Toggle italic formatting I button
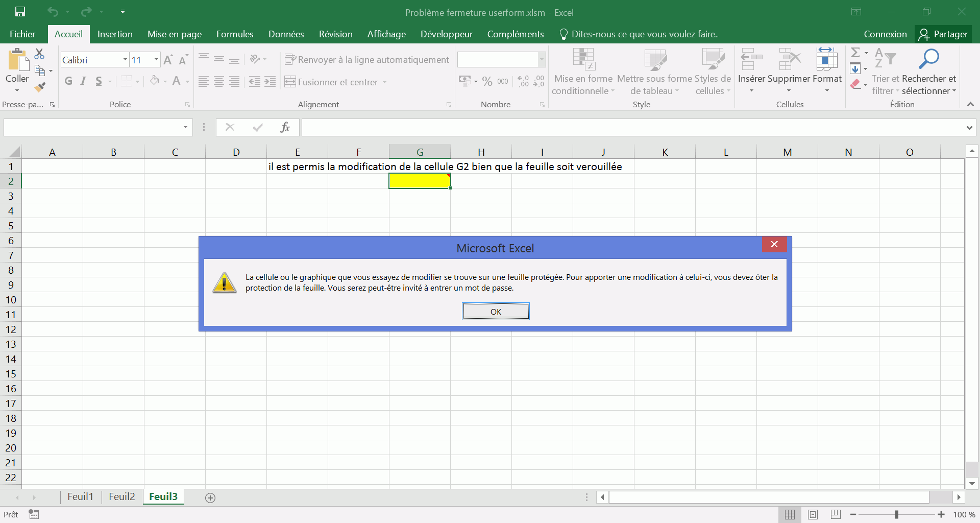This screenshot has height=523, width=980. [x=83, y=81]
